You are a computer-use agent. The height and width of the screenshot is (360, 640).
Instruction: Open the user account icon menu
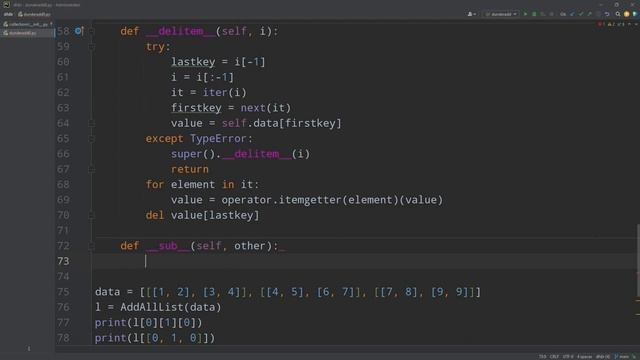[471, 14]
